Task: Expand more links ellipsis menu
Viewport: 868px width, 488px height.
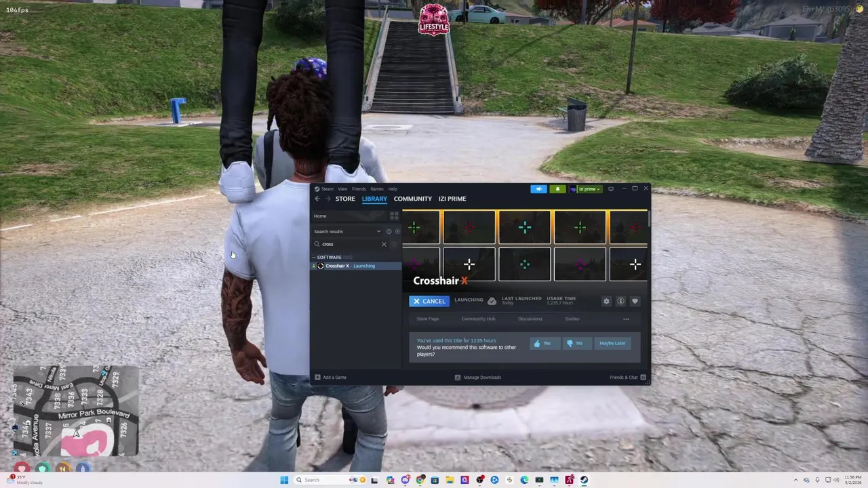Action: point(626,319)
